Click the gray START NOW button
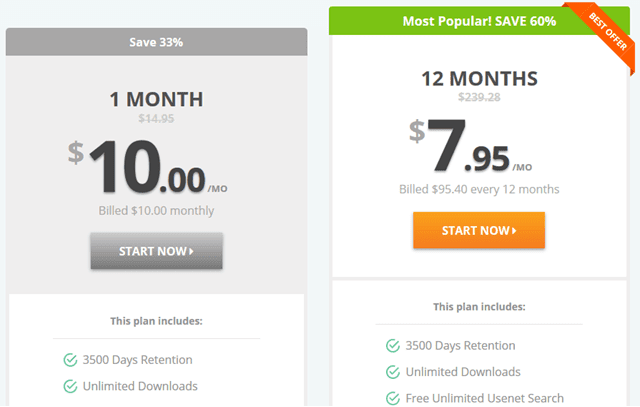The height and width of the screenshot is (407, 640). 156,251
